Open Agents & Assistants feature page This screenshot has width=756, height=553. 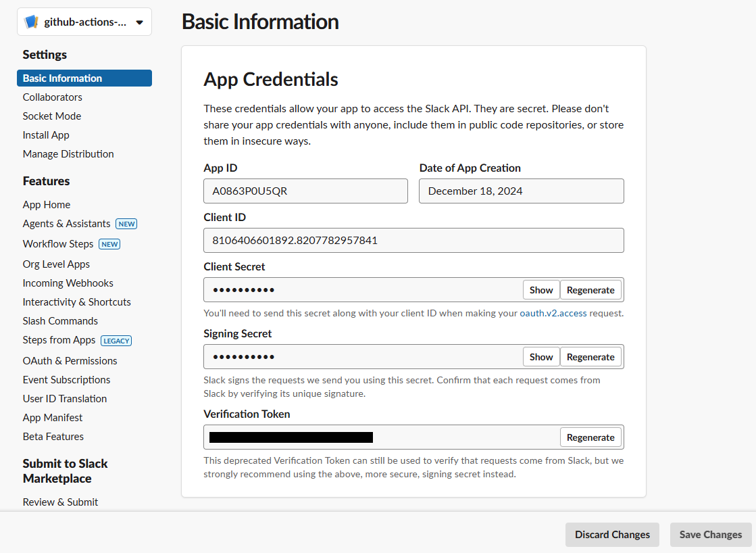66,224
